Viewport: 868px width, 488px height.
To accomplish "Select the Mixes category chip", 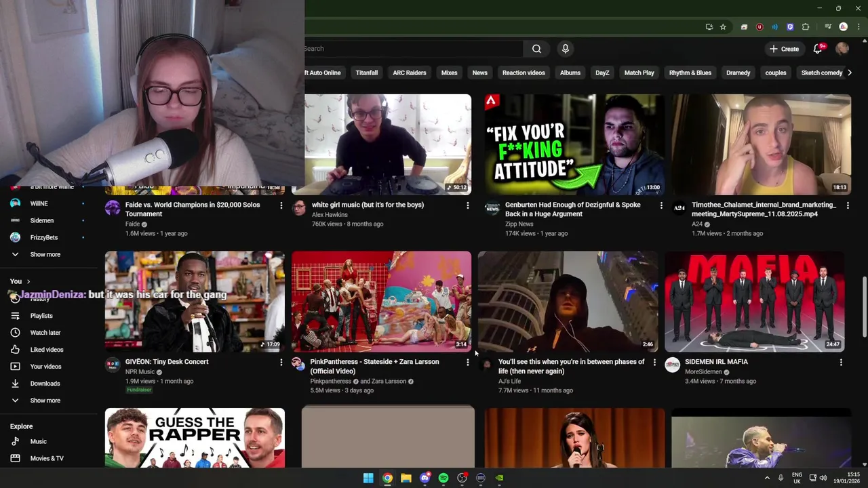I will 450,73.
